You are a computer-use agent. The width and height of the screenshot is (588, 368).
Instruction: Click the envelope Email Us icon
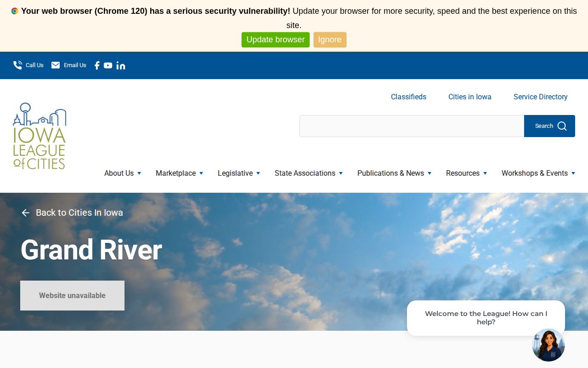click(56, 65)
